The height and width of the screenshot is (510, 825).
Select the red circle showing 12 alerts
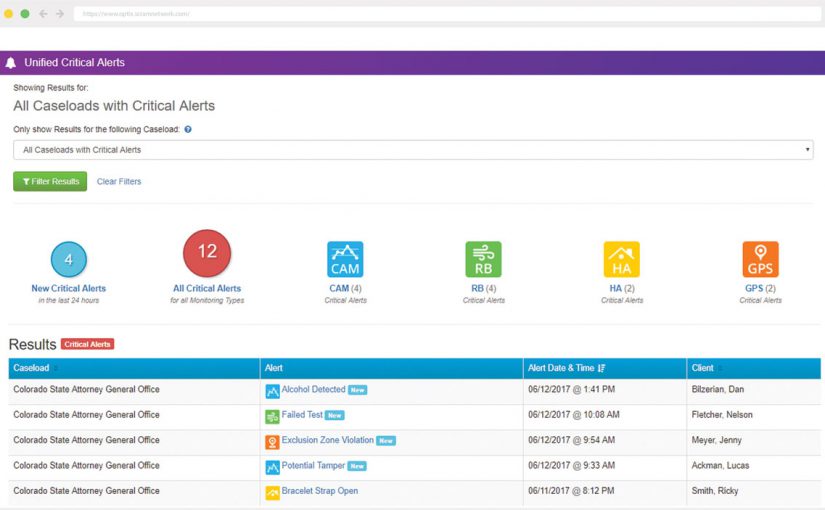(x=207, y=253)
